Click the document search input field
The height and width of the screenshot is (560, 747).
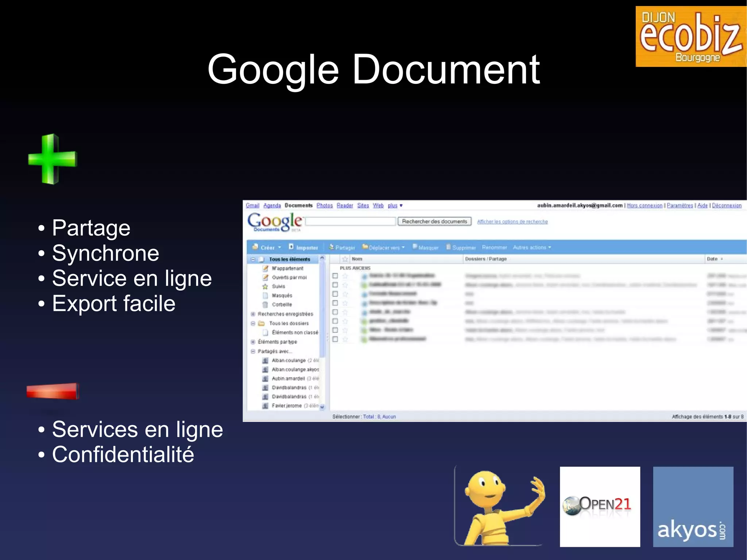coord(351,221)
